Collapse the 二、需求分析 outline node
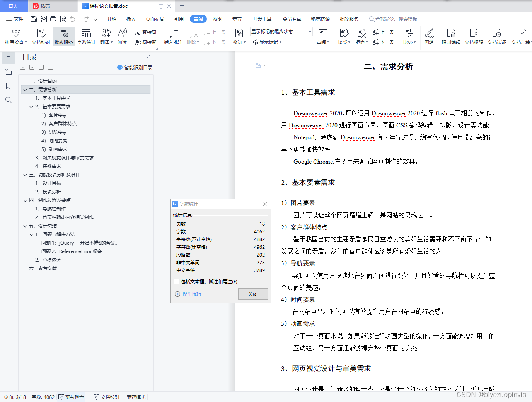 click(25, 90)
